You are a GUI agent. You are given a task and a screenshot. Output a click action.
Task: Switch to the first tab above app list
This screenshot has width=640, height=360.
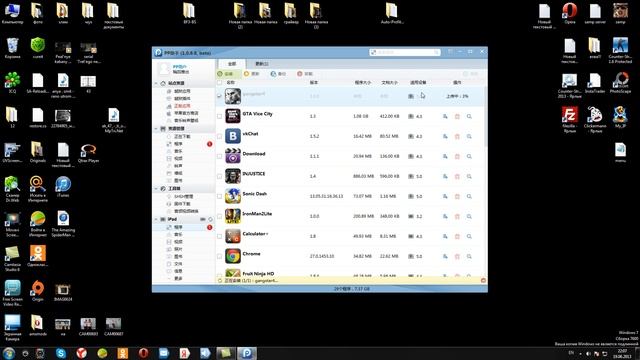click(x=232, y=64)
